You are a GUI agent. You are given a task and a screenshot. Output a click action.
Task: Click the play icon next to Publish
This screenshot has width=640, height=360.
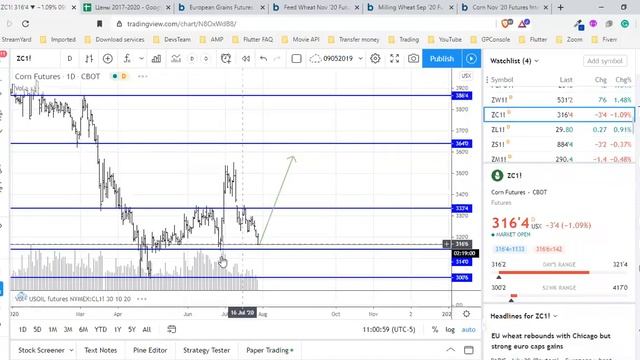(471, 59)
